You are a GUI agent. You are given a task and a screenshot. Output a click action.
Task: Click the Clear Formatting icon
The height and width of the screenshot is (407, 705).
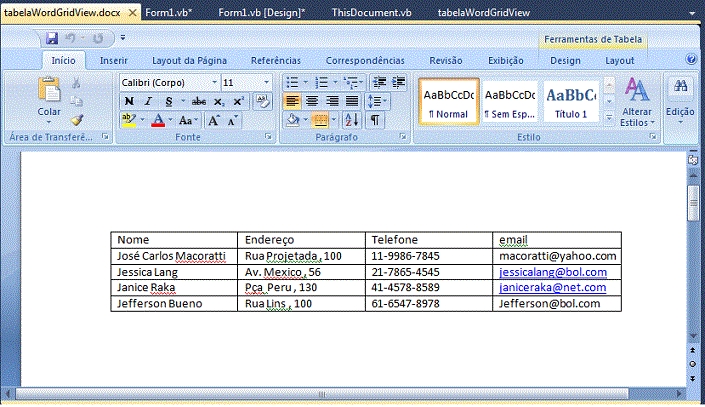(x=263, y=102)
